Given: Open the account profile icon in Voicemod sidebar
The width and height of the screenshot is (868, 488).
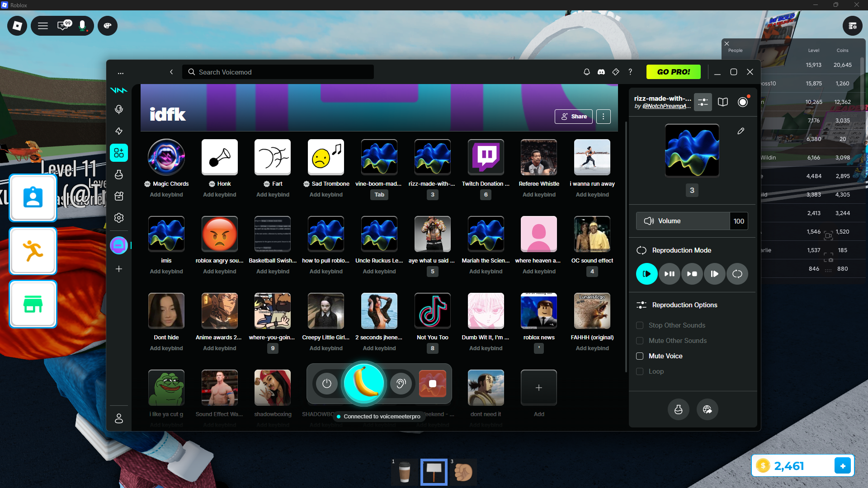Looking at the screenshot, I should pos(119,418).
